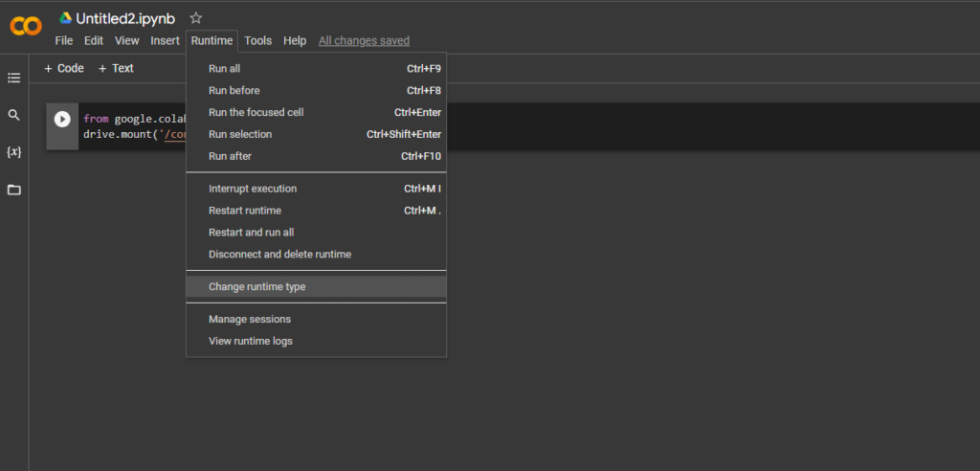The width and height of the screenshot is (980, 471).
Task: Open the File menu
Action: 64,40
